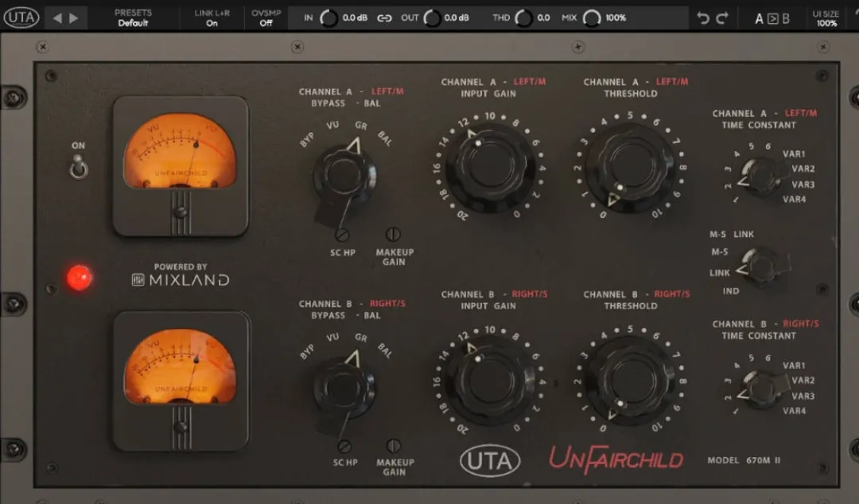Image resolution: width=859 pixels, height=504 pixels.
Task: Select B state in A/B compare
Action: 786,18
